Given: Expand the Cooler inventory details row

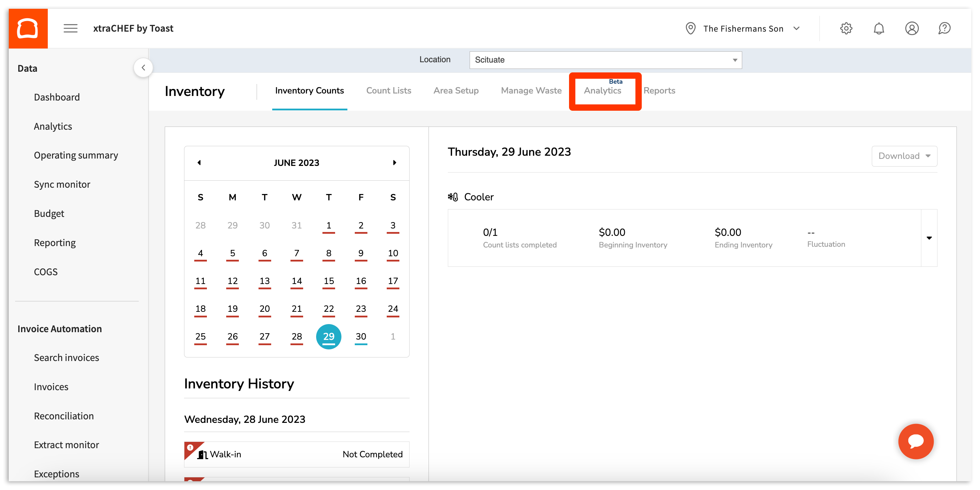Looking at the screenshot, I should coord(929,238).
